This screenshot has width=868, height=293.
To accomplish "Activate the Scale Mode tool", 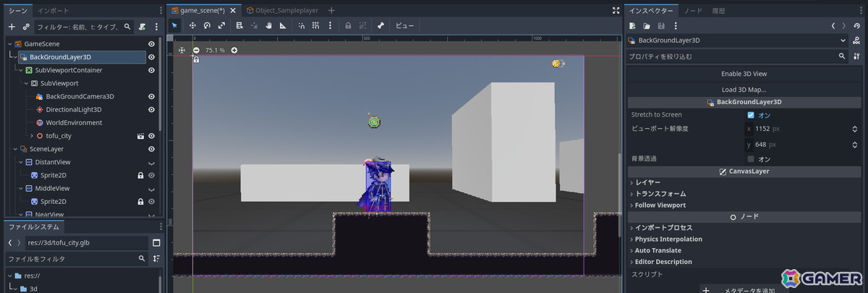I will click(221, 25).
